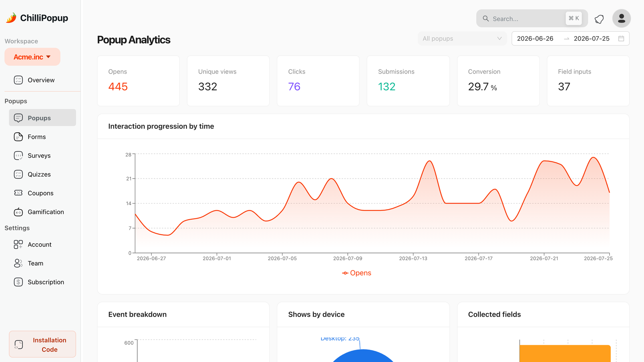
Task: Click the Quizzes checklist icon
Action: 19,174
